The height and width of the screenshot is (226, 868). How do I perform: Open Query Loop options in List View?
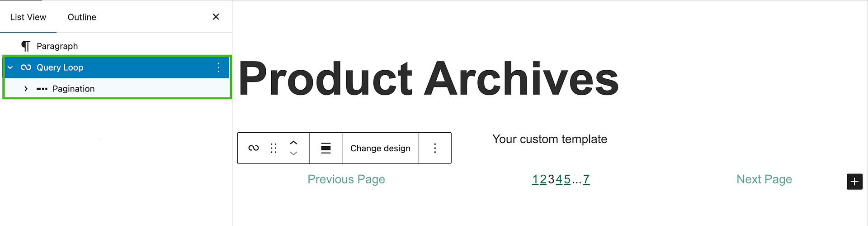[x=218, y=67]
